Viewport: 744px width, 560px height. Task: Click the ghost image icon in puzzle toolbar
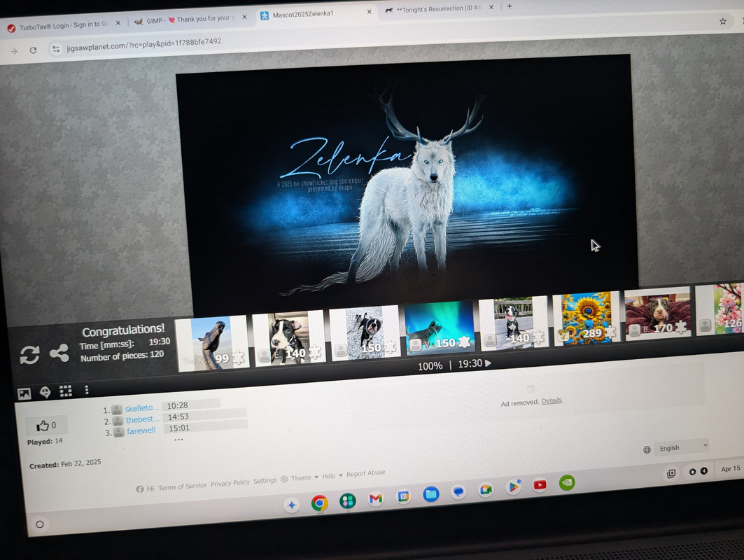coord(45,392)
